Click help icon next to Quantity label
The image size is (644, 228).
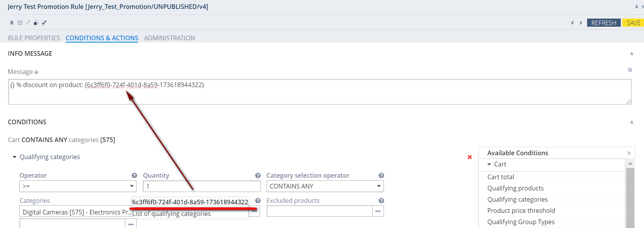pyautogui.click(x=257, y=175)
